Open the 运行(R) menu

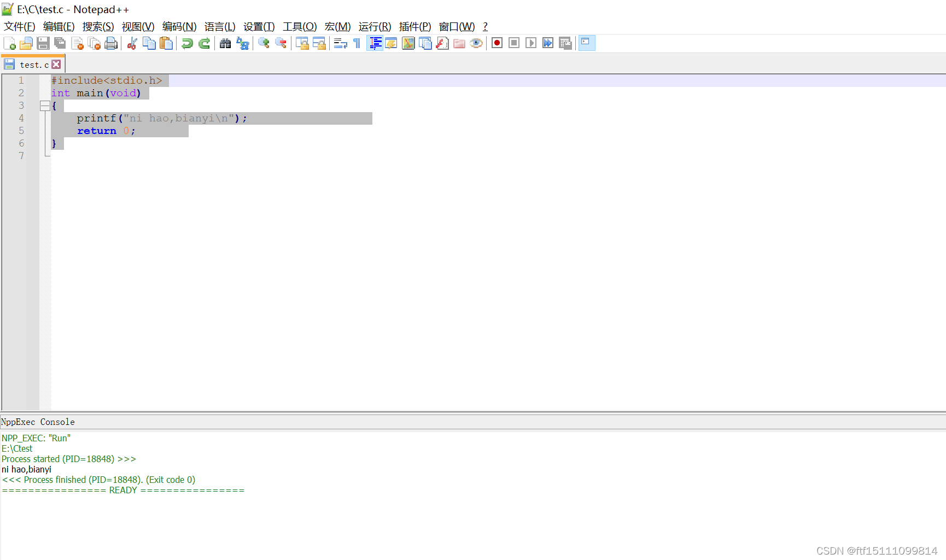(x=374, y=26)
